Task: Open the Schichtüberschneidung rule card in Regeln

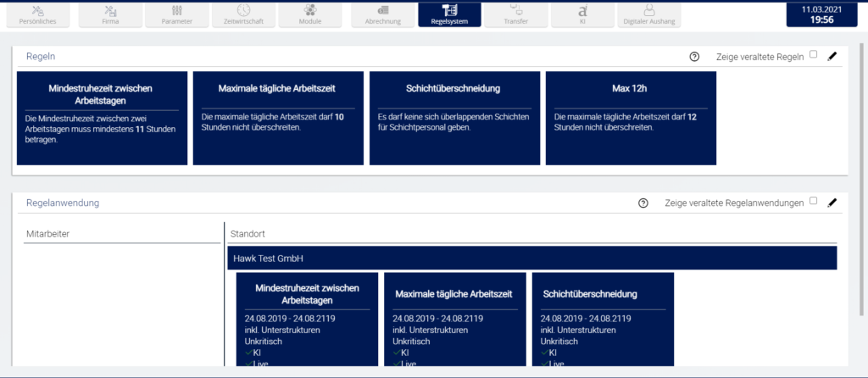Action: pos(454,117)
